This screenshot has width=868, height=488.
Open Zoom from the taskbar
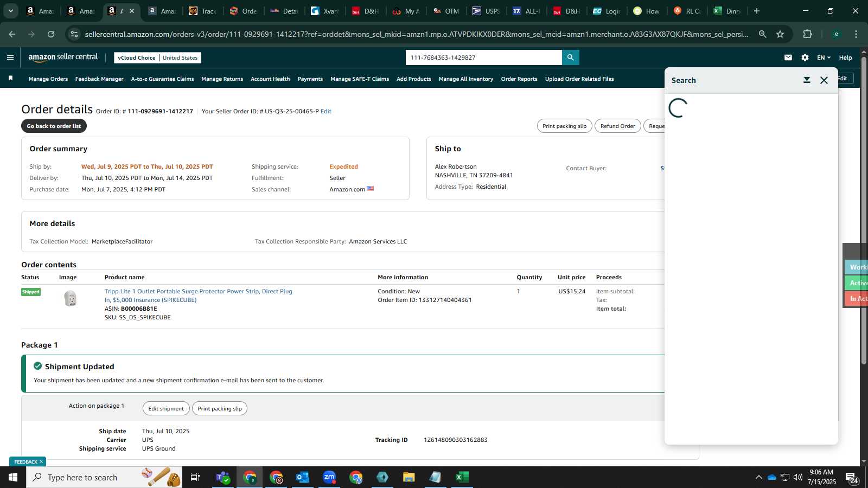(329, 477)
